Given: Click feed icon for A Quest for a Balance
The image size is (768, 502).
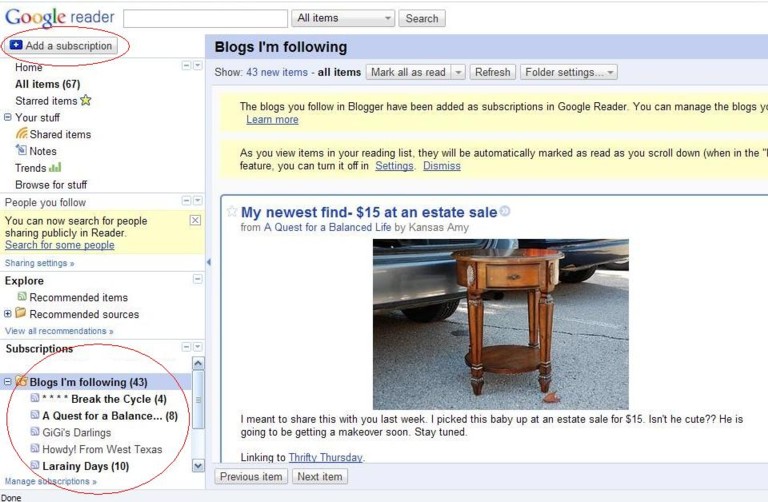Looking at the screenshot, I should click(35, 415).
